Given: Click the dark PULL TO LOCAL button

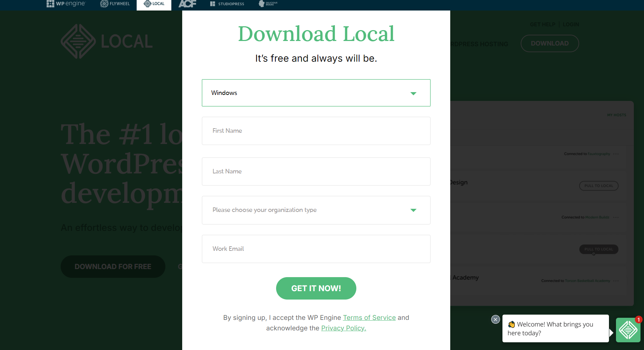Looking at the screenshot, I should pos(599,249).
